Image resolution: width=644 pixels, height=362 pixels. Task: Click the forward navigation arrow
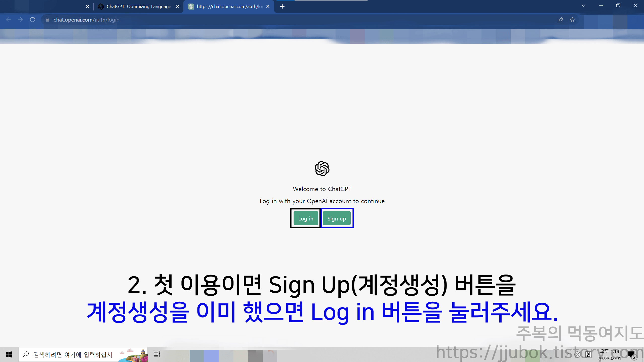point(20,20)
